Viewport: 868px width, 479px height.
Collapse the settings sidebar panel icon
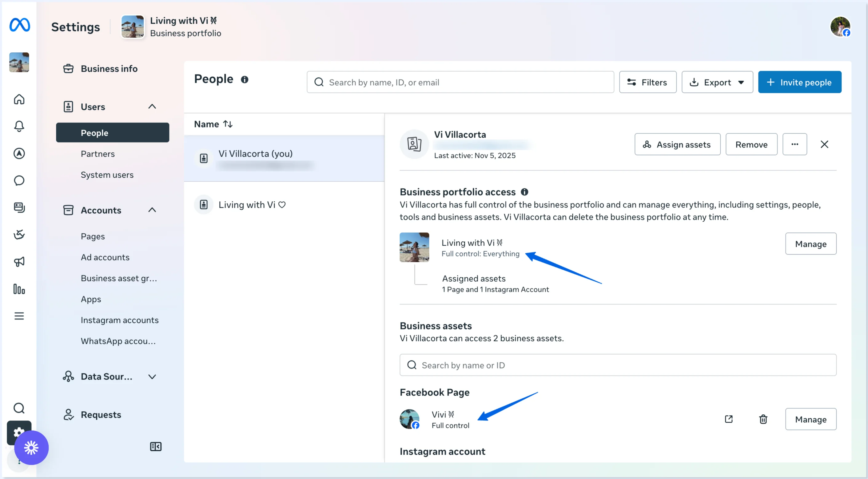156,447
